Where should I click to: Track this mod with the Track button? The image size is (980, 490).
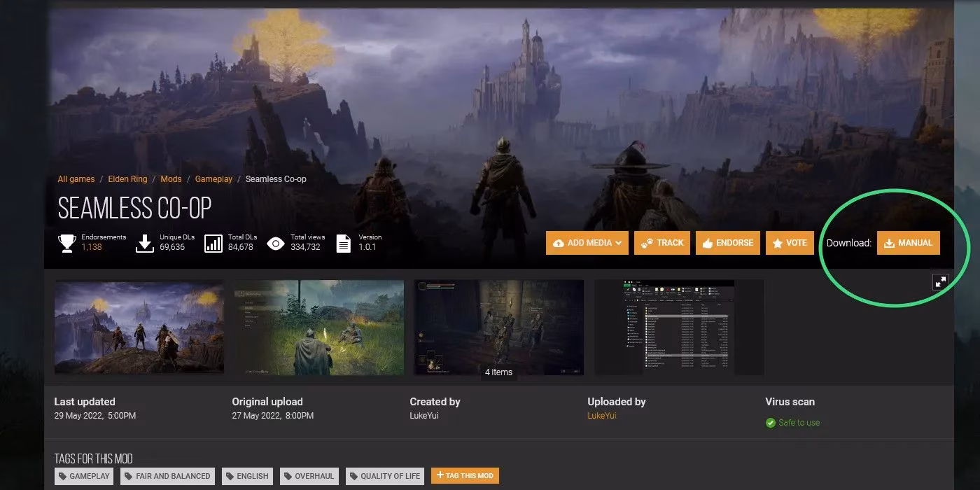pyautogui.click(x=662, y=243)
